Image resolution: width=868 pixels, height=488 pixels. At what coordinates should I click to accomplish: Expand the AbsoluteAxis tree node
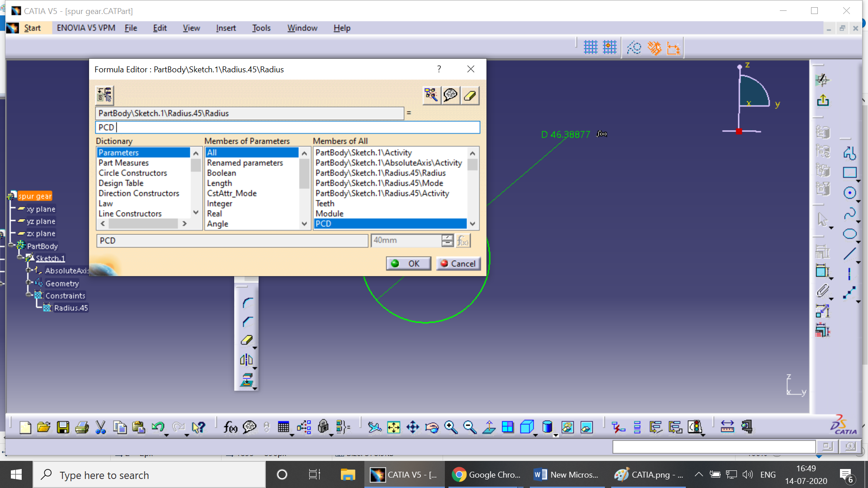pyautogui.click(x=29, y=270)
